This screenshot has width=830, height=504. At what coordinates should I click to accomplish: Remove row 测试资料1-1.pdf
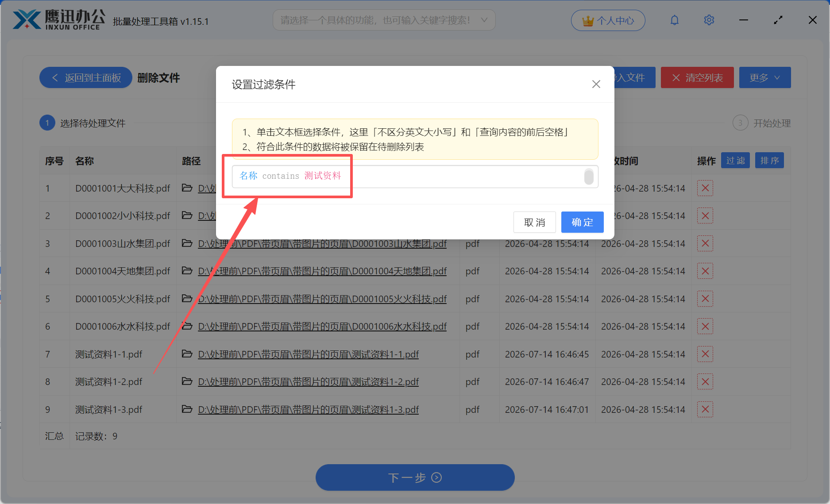(x=705, y=354)
